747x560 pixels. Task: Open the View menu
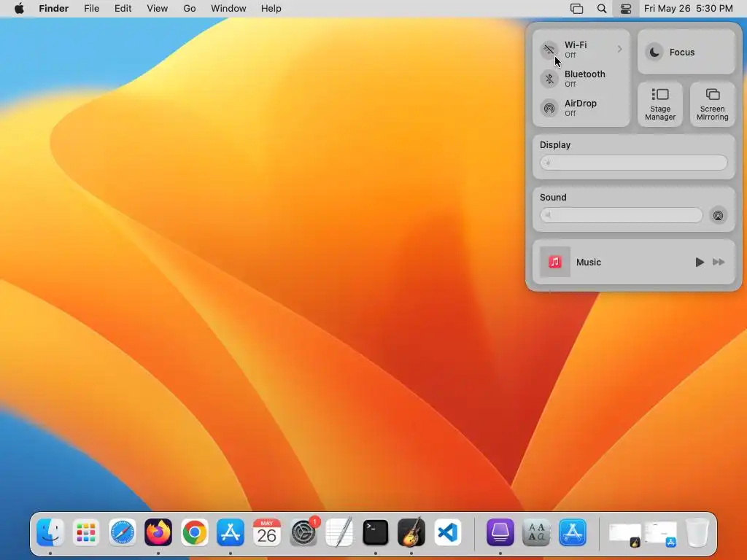158,9
